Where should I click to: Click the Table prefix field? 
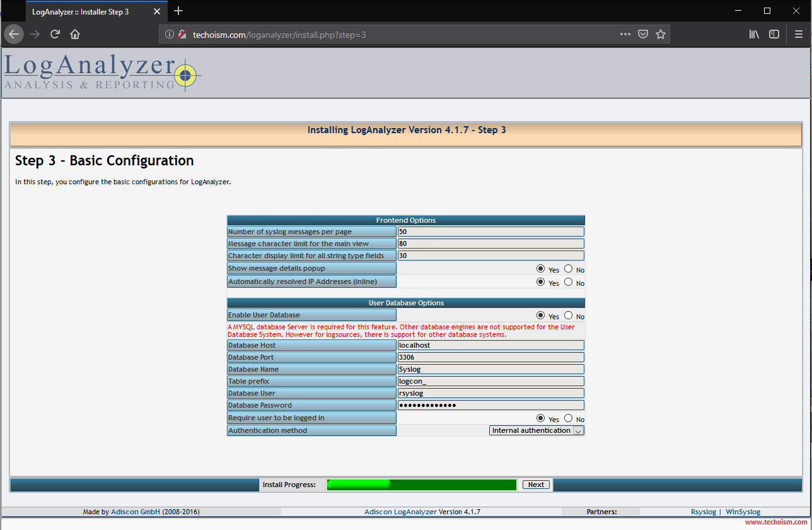pos(490,381)
